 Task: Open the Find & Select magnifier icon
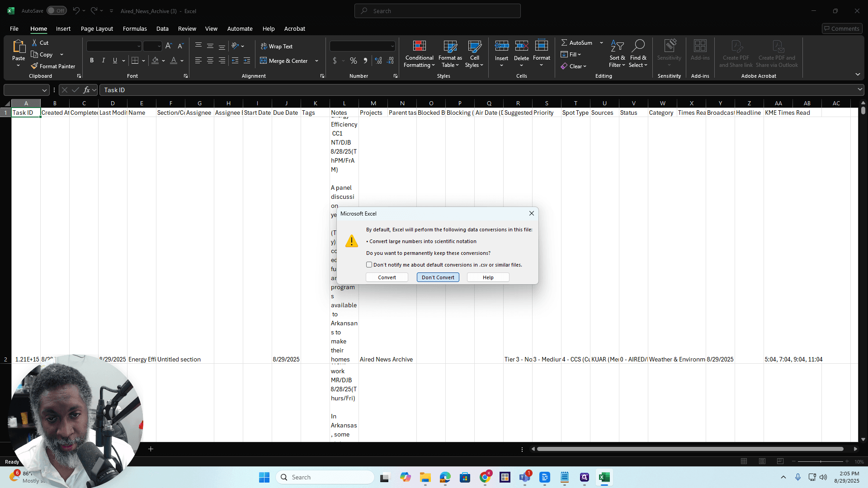638,46
